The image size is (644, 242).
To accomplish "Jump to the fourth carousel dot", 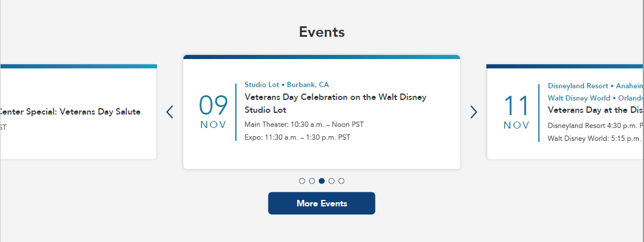I will point(332,181).
